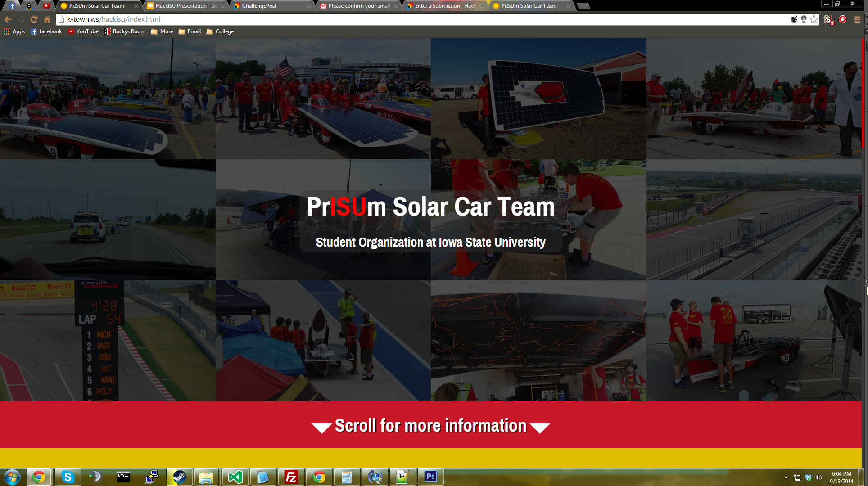Viewport: 868px width, 486px height.
Task: Click the satellite icon in address bar
Action: [x=794, y=19]
